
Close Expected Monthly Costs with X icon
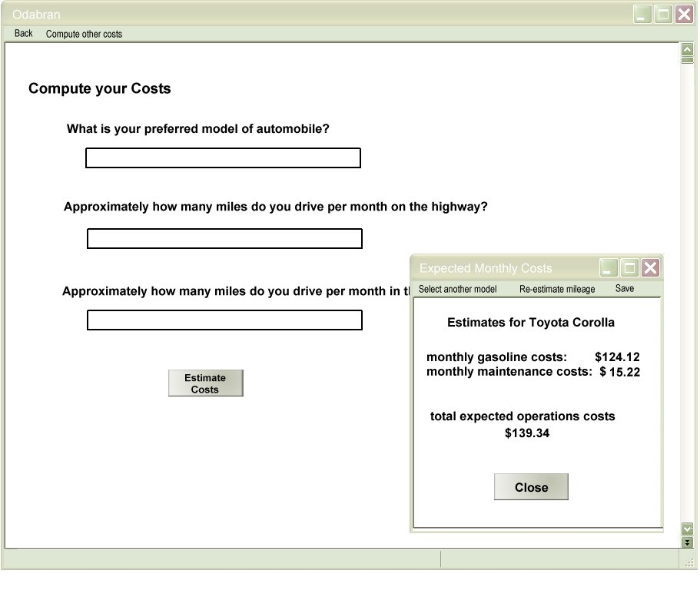click(x=650, y=267)
